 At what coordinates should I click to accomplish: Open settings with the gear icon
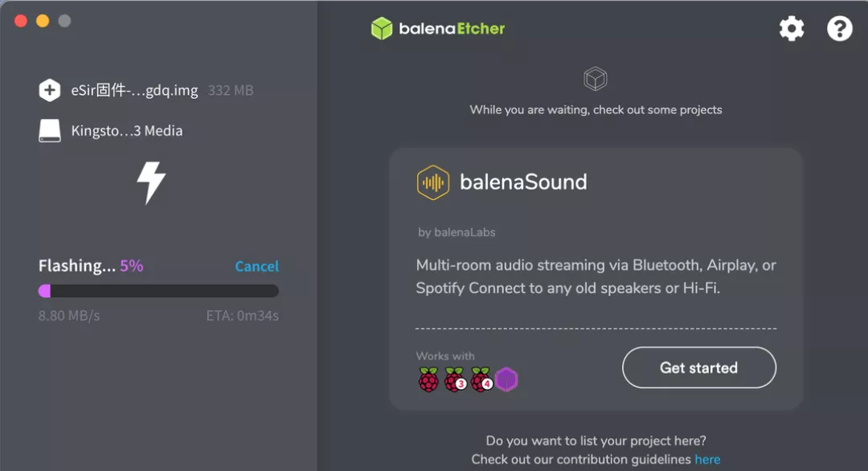792,29
